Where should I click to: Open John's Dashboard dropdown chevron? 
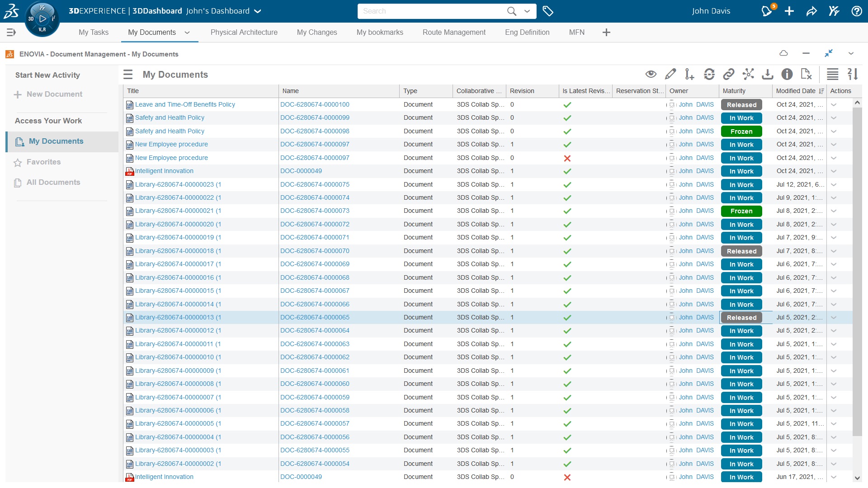[x=258, y=11]
